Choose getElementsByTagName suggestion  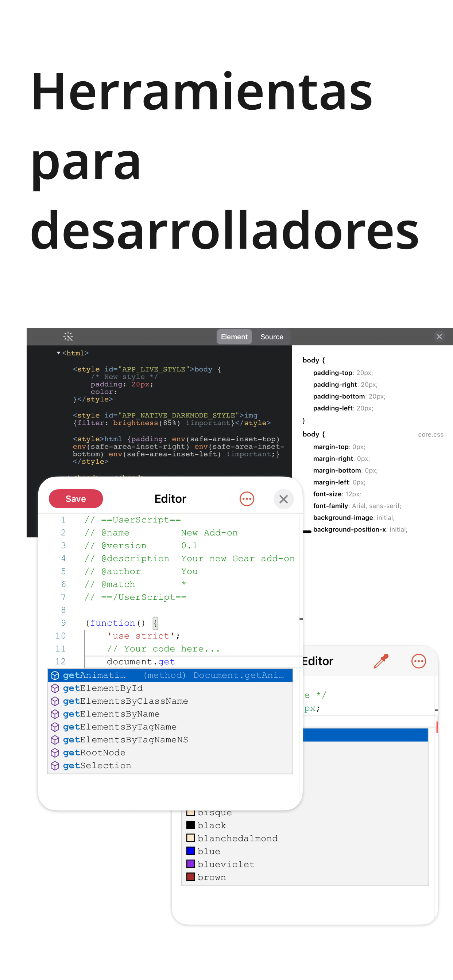coord(170,727)
